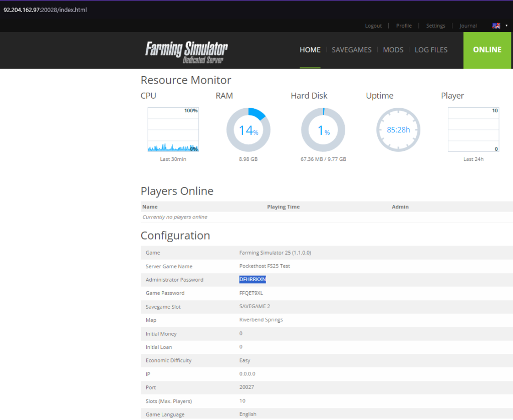513x420 pixels.
Task: Click the green ONLINE status button
Action: click(x=487, y=50)
